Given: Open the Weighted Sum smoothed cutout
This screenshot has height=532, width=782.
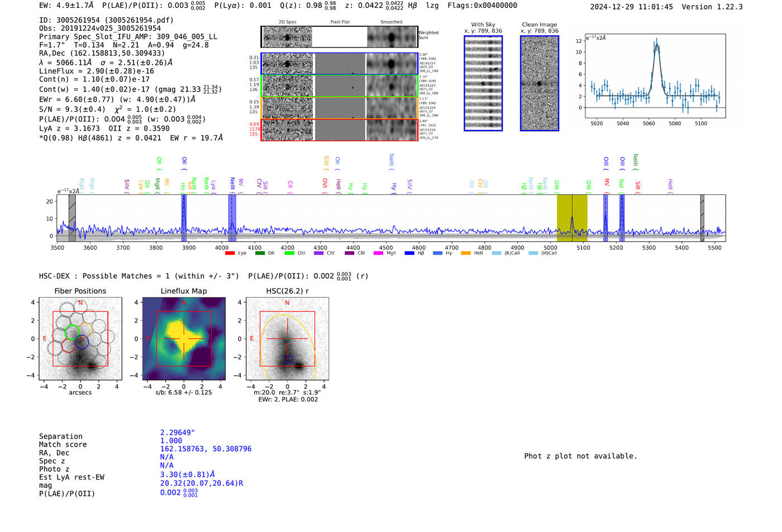Looking at the screenshot, I should coord(392,37).
